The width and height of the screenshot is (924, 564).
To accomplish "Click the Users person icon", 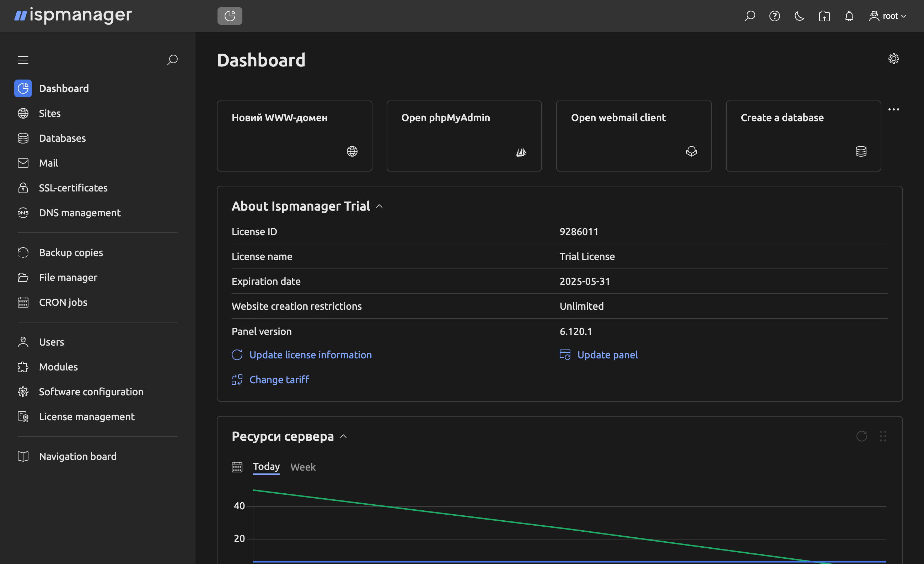I will (23, 342).
